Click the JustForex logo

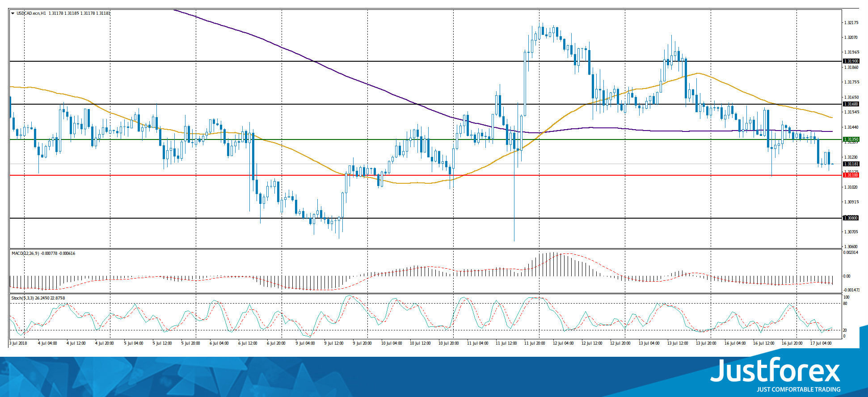click(x=775, y=371)
